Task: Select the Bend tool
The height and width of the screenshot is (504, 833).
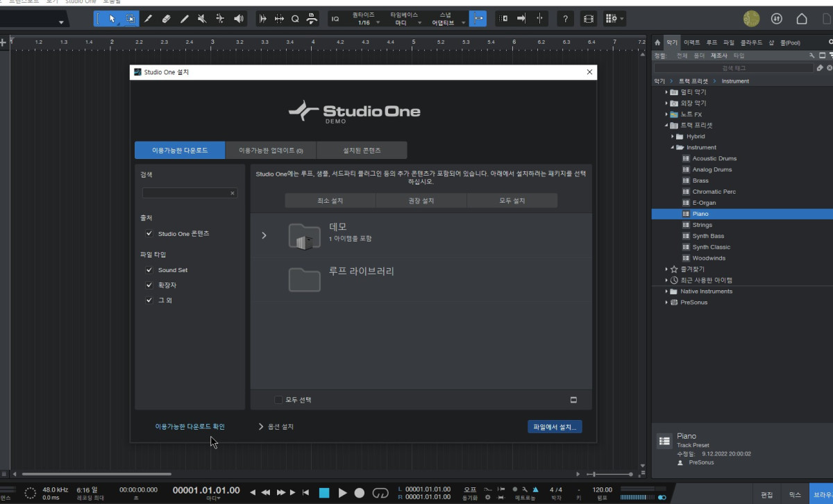Action: pyautogui.click(x=220, y=19)
